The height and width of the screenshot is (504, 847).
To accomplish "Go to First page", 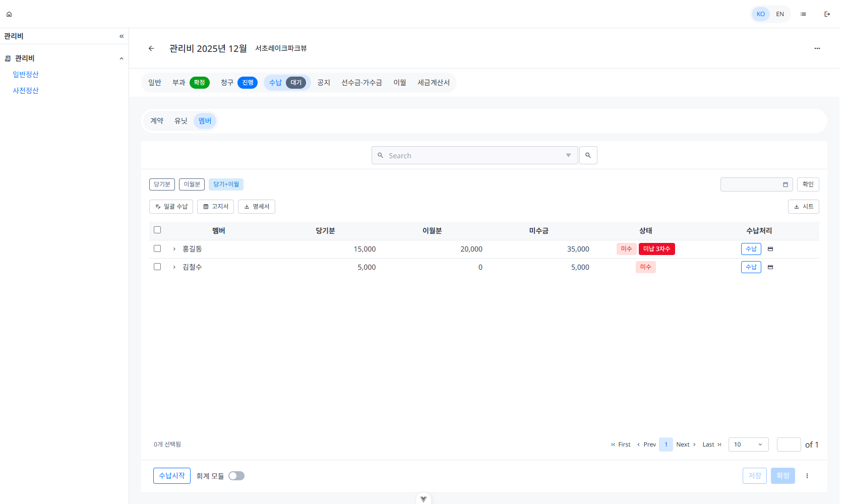I will click(x=621, y=445).
